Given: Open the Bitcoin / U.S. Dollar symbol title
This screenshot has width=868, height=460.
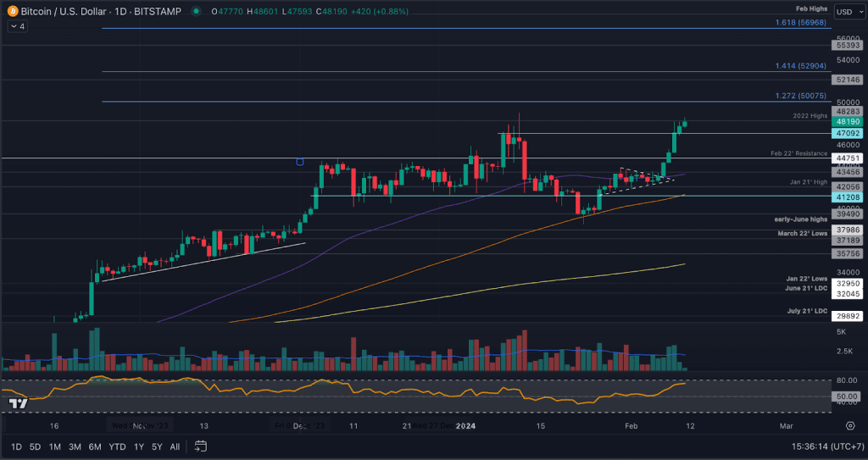Looking at the screenshot, I should 102,11.
